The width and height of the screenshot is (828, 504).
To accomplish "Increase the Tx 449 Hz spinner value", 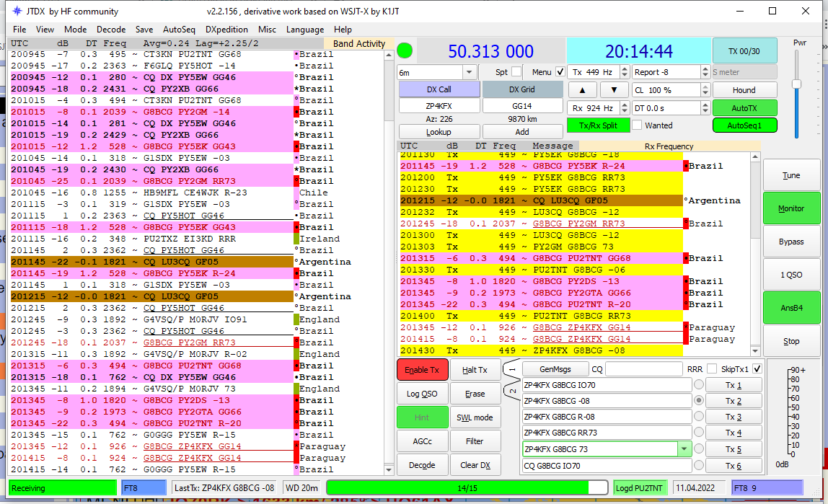I will coord(625,69).
